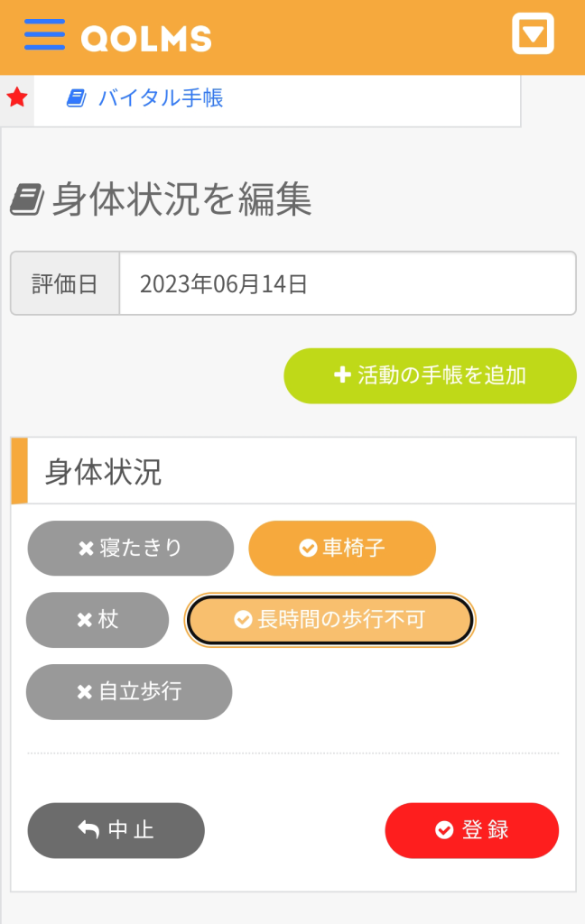
Task: Click the 身体状況 section header
Action: coord(104,471)
